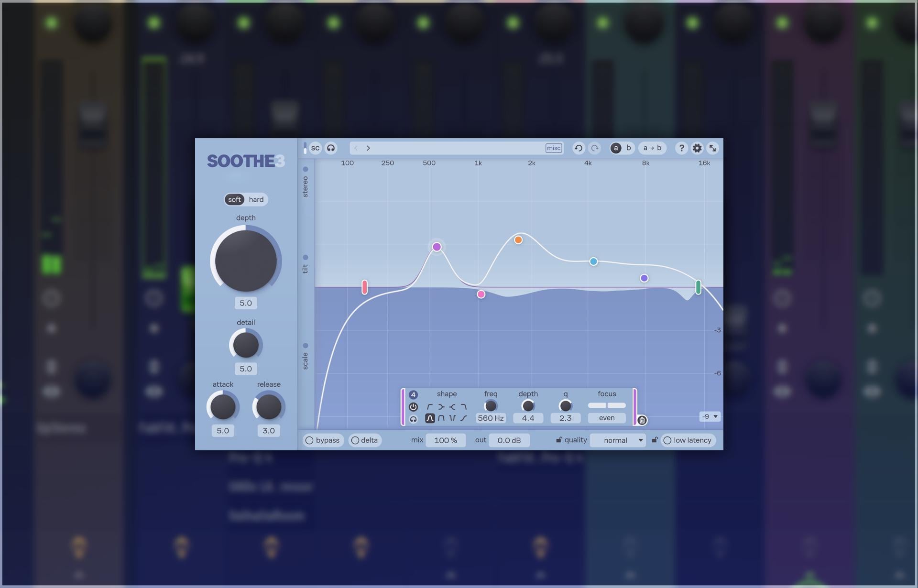Click the attack knob
The image size is (918, 588).
point(223,406)
